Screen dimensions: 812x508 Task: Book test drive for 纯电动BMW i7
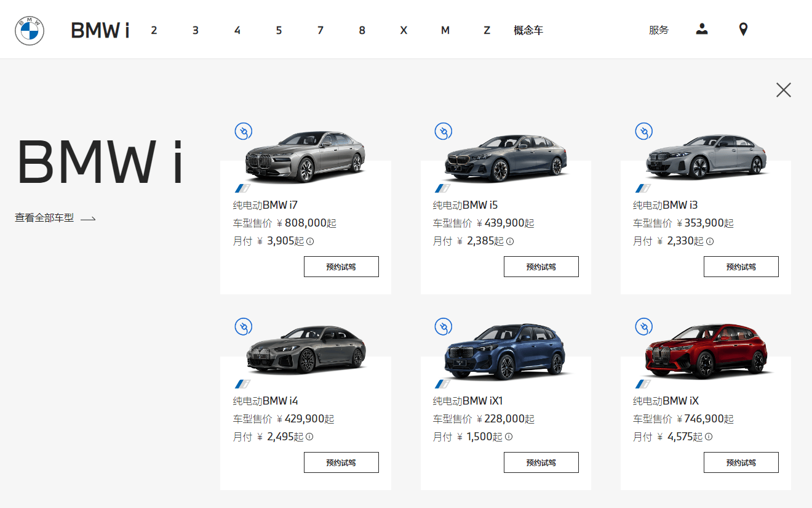[341, 267]
